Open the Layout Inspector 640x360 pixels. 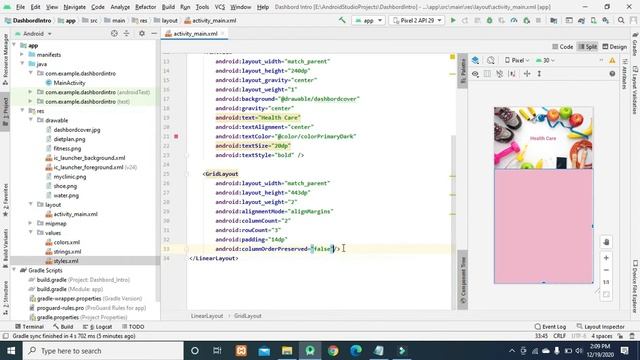[x=600, y=327]
